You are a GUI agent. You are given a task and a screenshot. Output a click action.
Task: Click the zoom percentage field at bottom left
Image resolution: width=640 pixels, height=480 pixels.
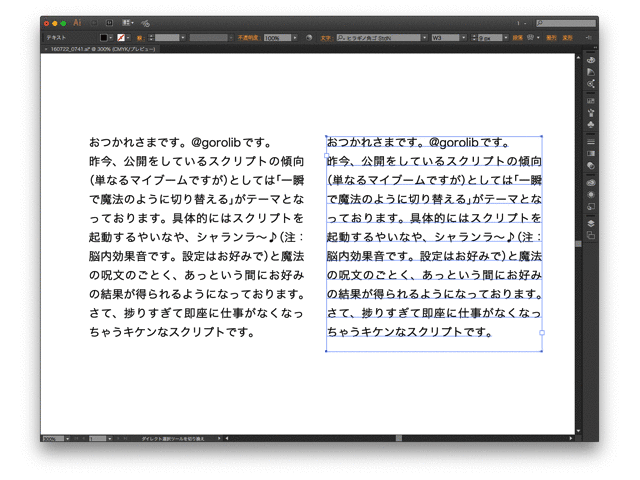coord(53,439)
